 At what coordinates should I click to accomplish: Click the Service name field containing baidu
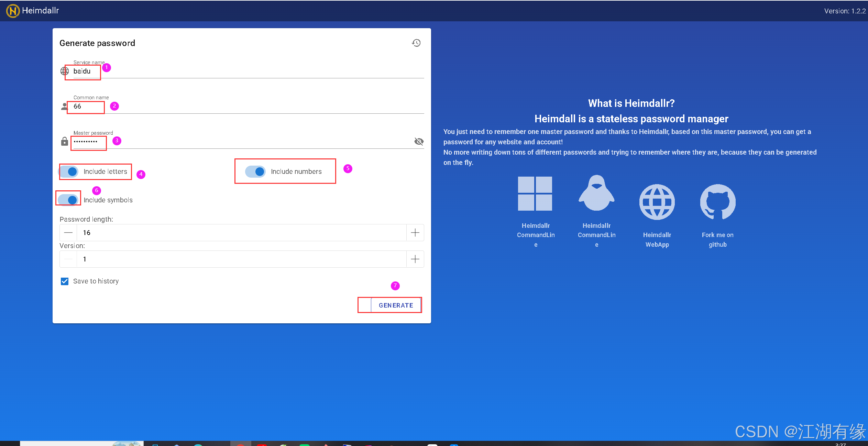(249, 71)
